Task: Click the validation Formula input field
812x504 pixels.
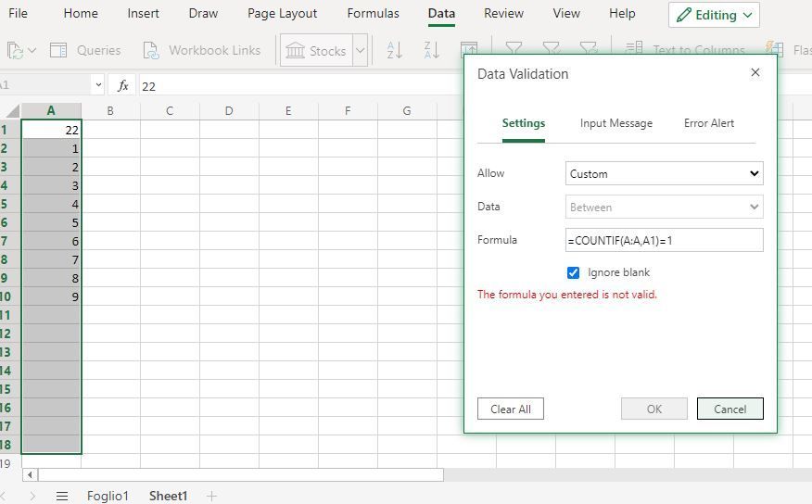Action: 664,240
